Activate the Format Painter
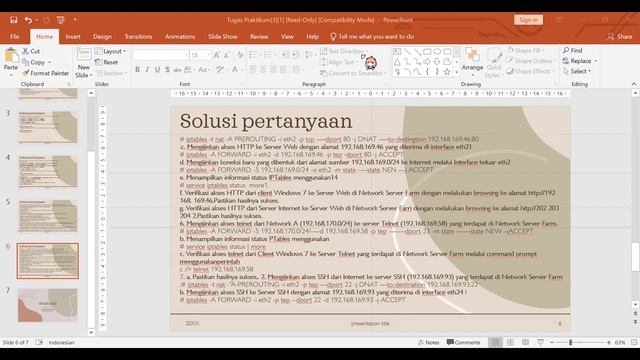Viewport: 640px width, 360px height. click(x=45, y=73)
